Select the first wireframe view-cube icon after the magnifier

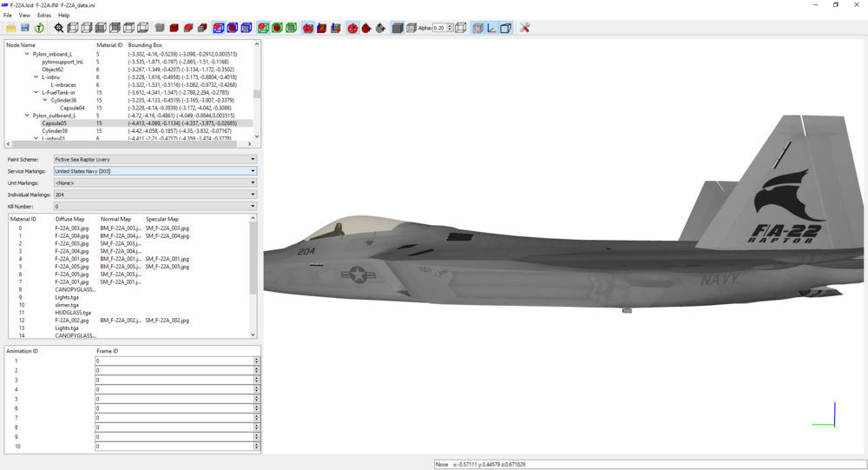point(73,28)
